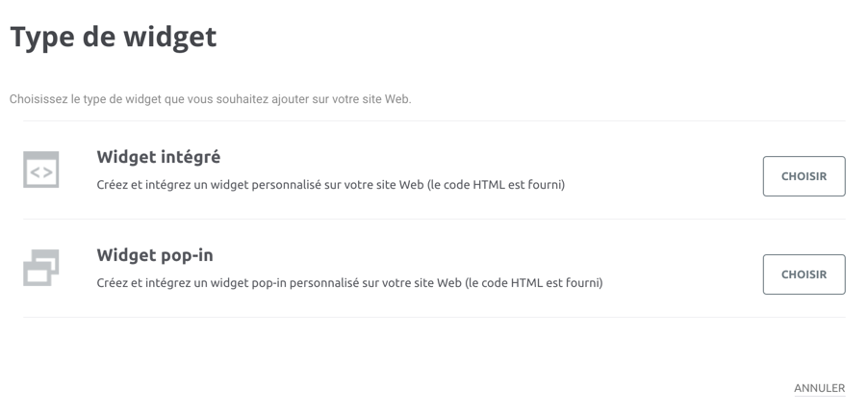Choose the Widget intégré option

click(x=804, y=176)
